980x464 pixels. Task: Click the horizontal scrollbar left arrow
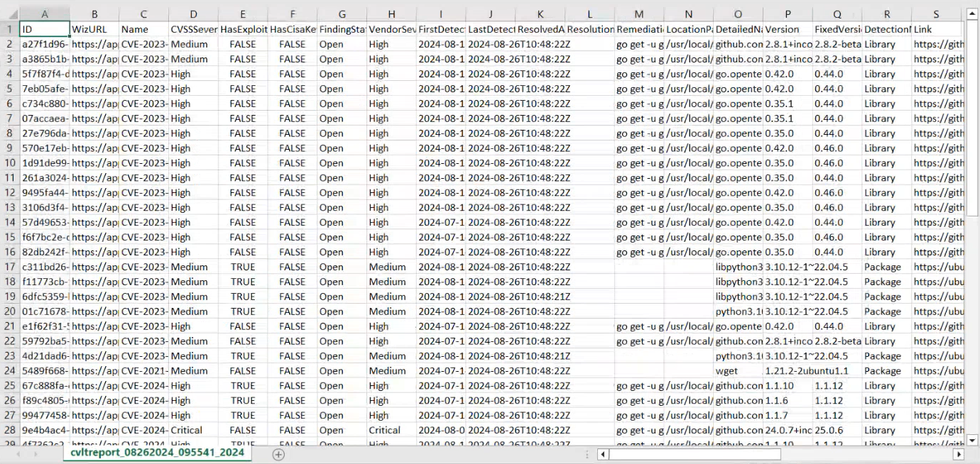603,454
